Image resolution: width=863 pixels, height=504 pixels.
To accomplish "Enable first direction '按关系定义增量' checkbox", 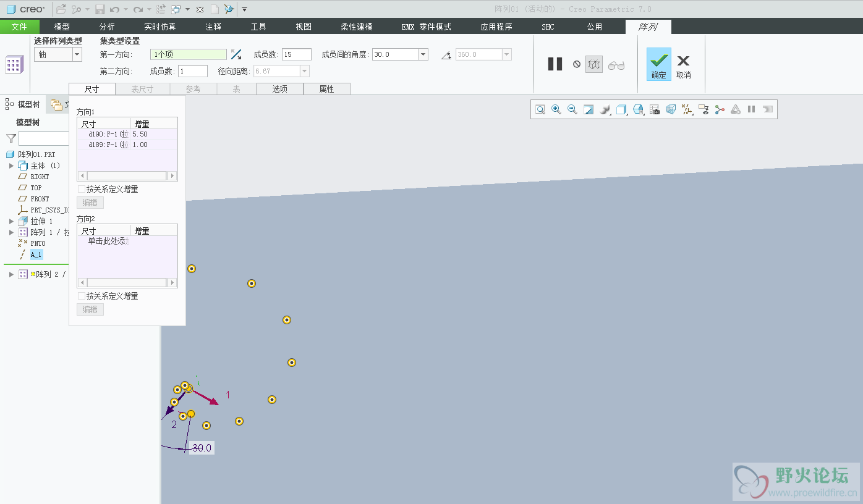I will (82, 189).
